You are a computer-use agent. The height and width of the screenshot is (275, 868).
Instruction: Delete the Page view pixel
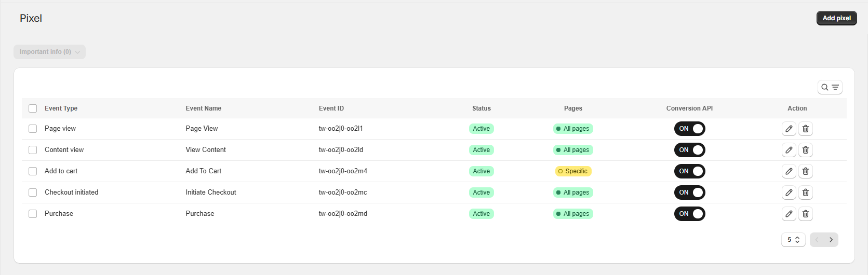pos(805,129)
